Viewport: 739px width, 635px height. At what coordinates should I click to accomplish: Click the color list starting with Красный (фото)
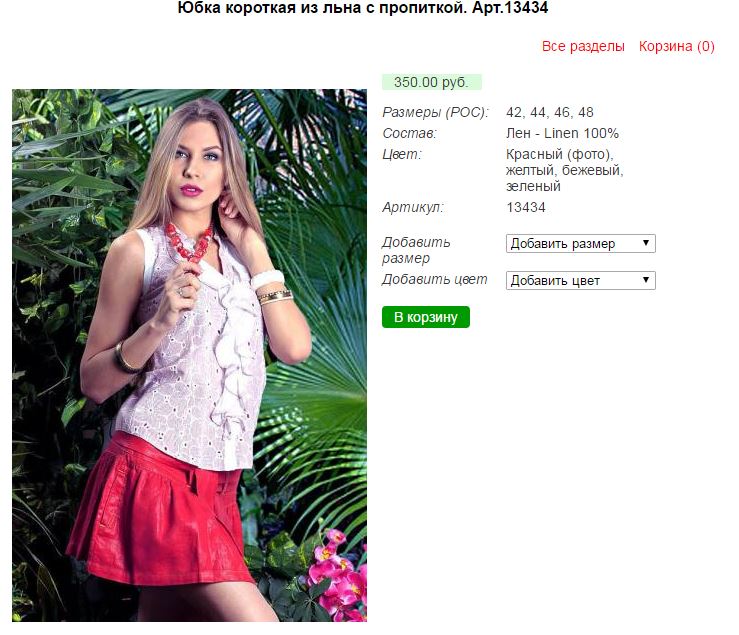[x=565, y=170]
